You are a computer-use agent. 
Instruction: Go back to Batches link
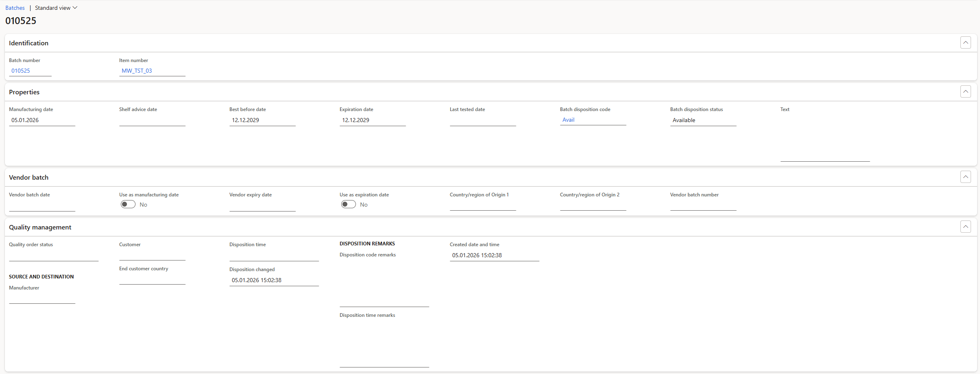click(15, 8)
